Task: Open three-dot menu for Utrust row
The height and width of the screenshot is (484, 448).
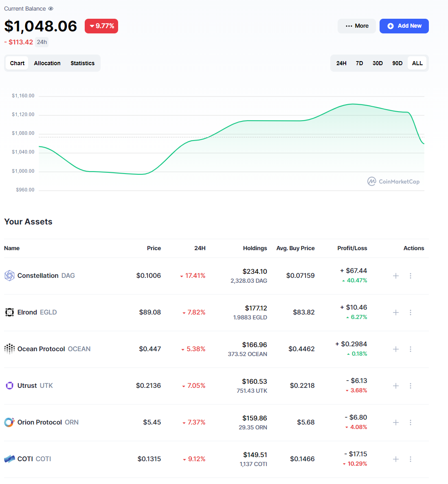Action: (411, 386)
